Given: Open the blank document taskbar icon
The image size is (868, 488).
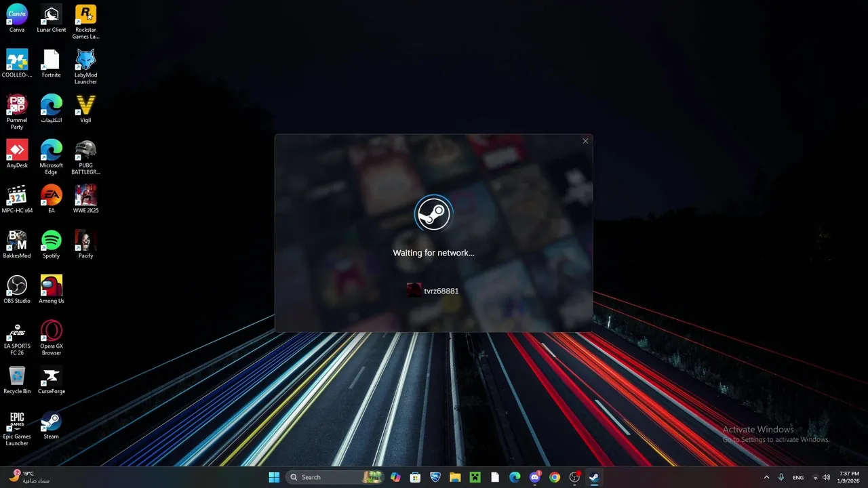Looking at the screenshot, I should pyautogui.click(x=495, y=477).
